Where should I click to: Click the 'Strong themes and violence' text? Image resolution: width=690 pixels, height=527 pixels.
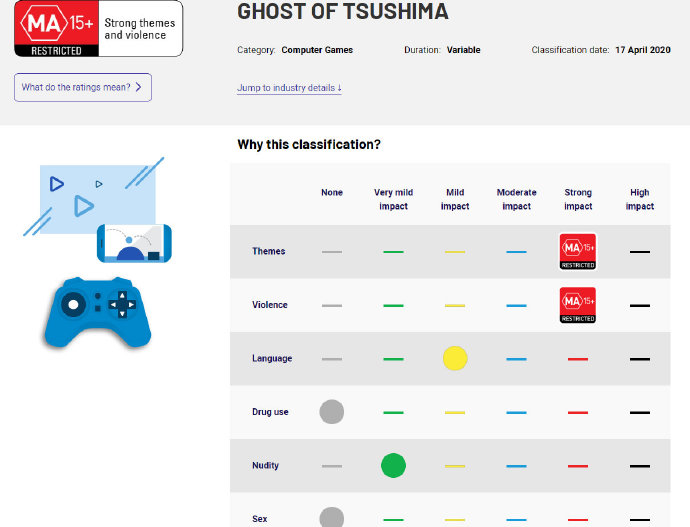(x=139, y=29)
